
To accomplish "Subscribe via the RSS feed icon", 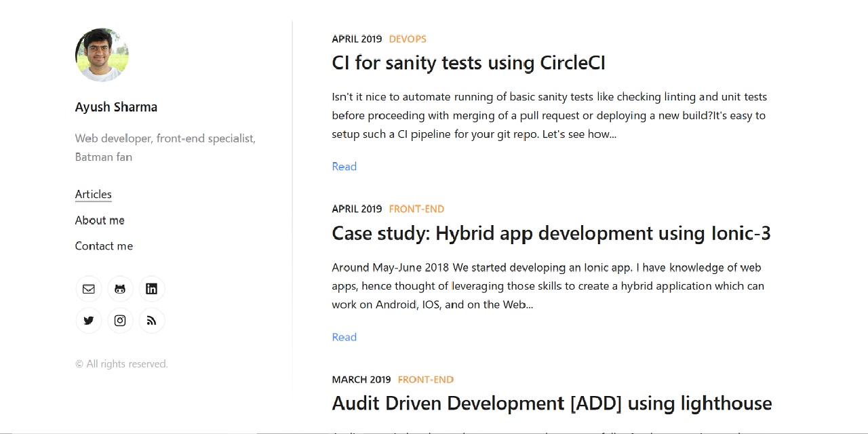I will point(151,320).
